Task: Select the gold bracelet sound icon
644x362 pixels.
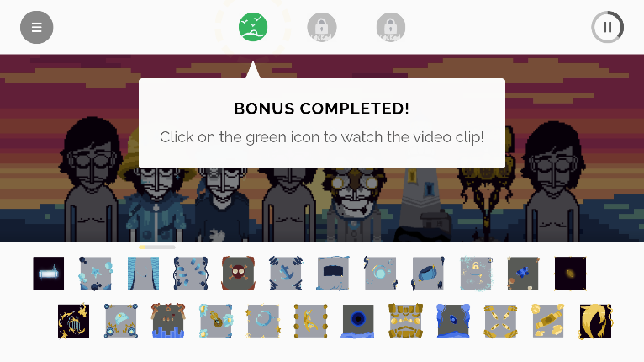Action: point(548,322)
